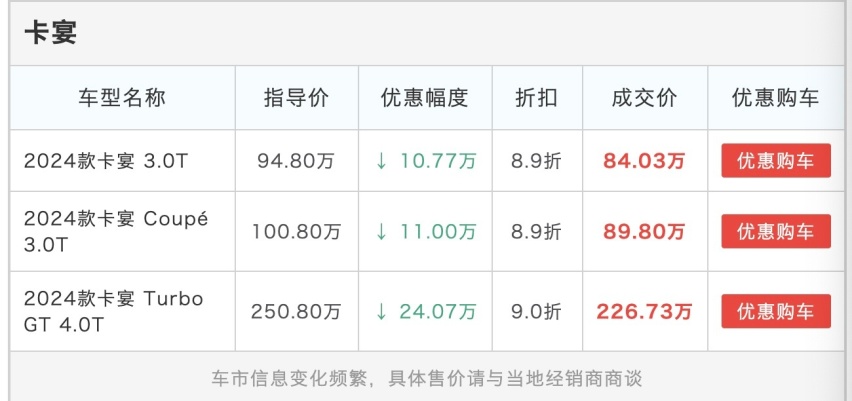Click transaction price 89.80万
This screenshot has width=852, height=401.
coord(644,232)
